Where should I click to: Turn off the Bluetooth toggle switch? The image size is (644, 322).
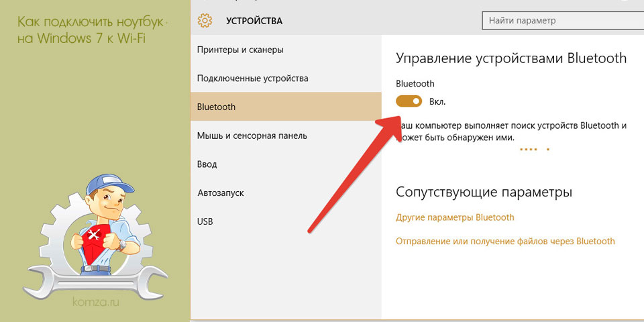(x=409, y=101)
